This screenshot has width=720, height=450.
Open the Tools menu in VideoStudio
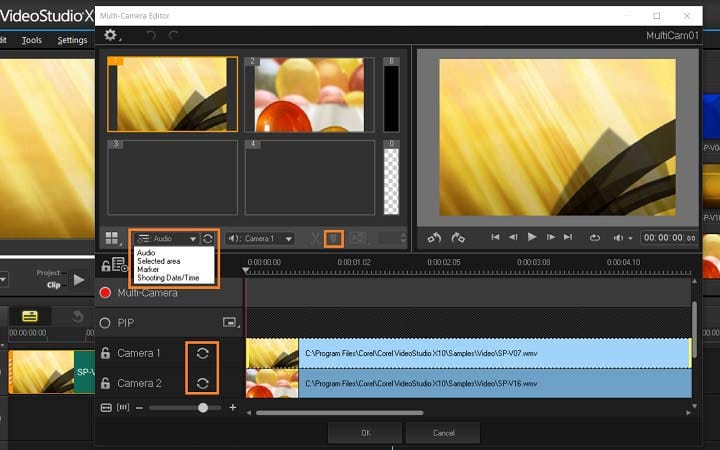pyautogui.click(x=32, y=40)
